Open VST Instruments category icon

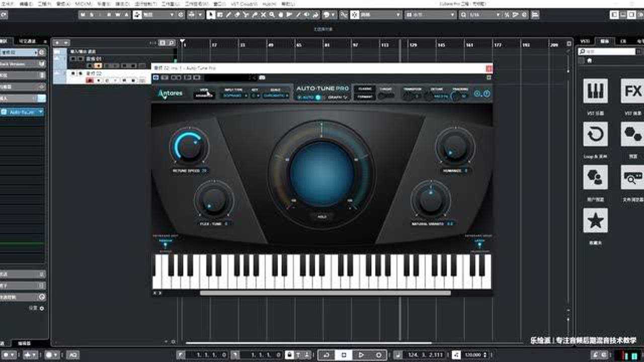(595, 91)
